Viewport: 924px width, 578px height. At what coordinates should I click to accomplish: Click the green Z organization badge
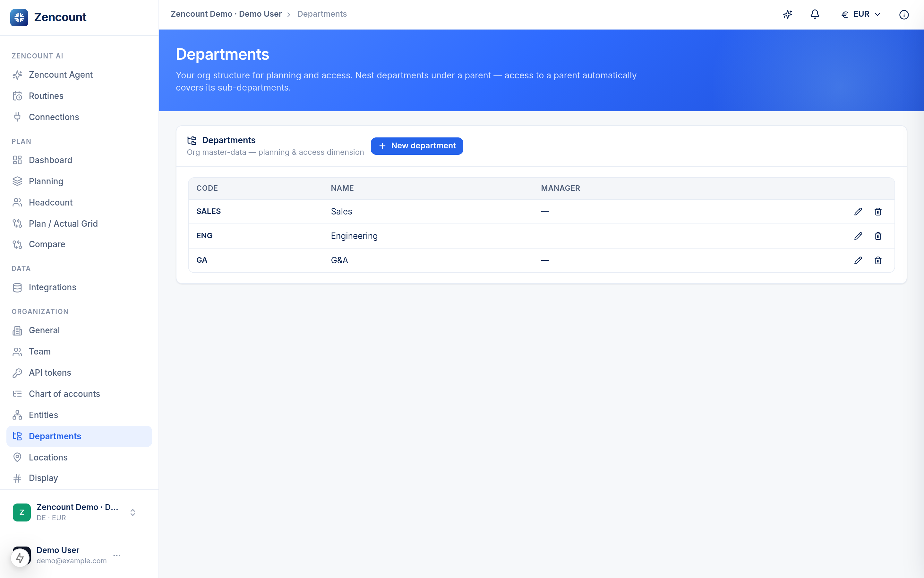[x=22, y=512]
